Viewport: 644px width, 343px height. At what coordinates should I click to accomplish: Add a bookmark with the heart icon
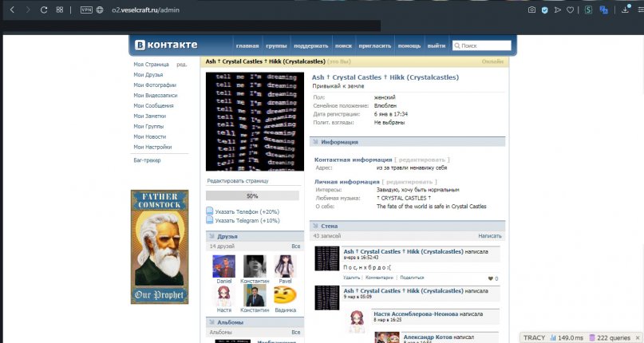[x=570, y=10]
